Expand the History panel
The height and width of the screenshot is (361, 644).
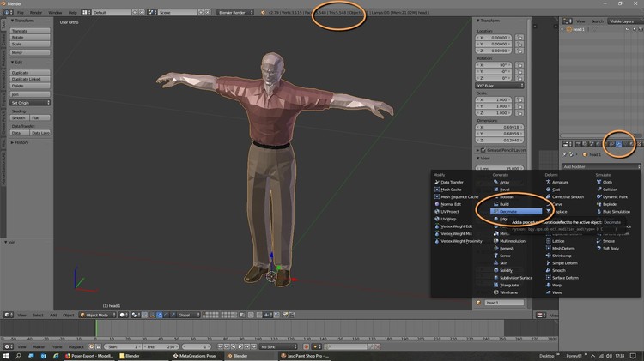tap(21, 142)
